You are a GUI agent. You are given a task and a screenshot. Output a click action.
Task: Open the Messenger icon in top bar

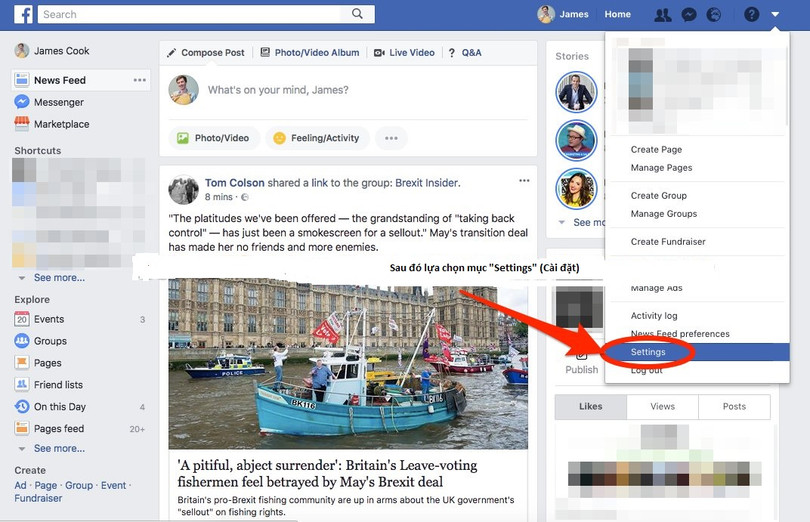click(x=689, y=15)
